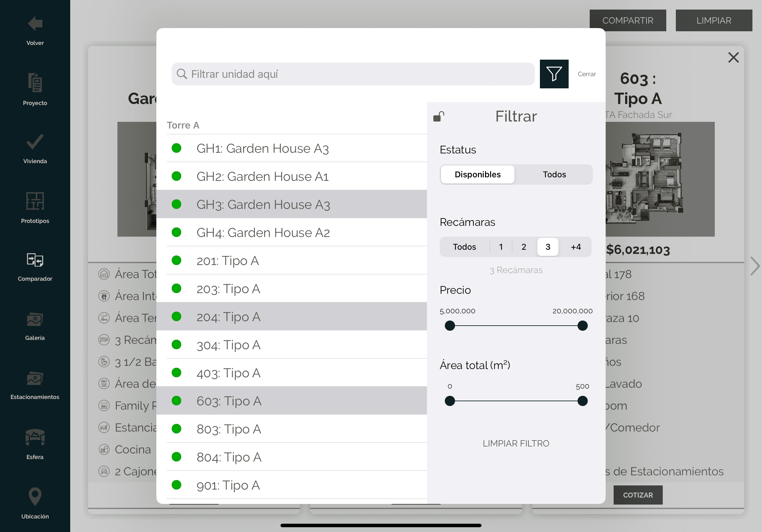762x532 pixels.
Task: Click the Cerrar link
Action: click(586, 74)
